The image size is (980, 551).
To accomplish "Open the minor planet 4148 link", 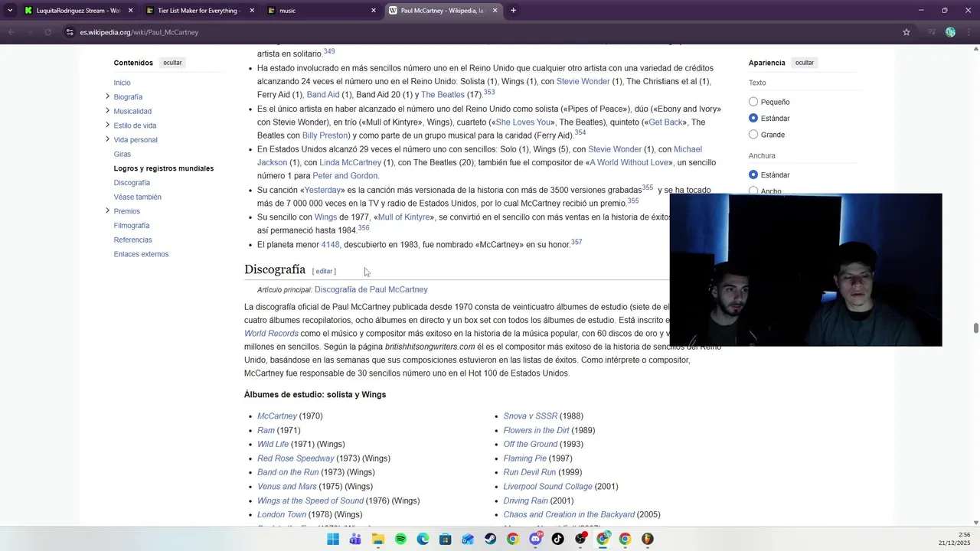I will [x=331, y=245].
